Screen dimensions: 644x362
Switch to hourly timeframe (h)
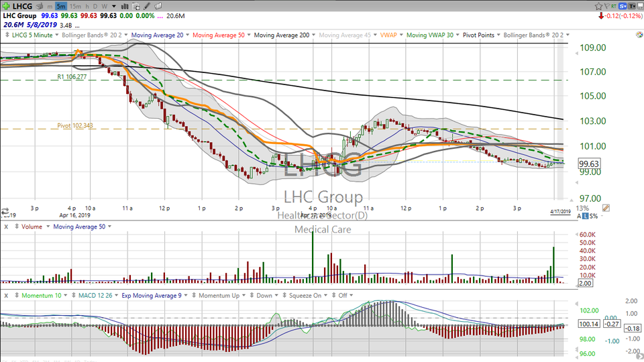pyautogui.click(x=87, y=7)
